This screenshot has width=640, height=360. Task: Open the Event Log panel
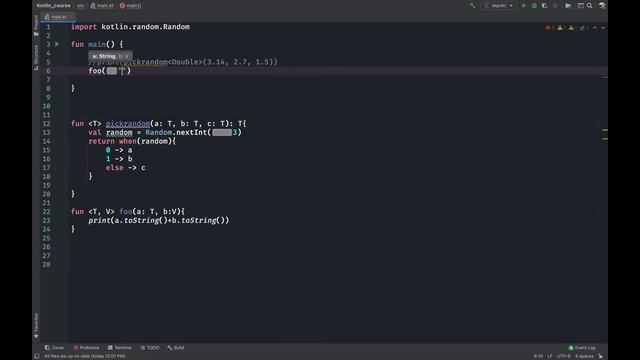pos(582,348)
